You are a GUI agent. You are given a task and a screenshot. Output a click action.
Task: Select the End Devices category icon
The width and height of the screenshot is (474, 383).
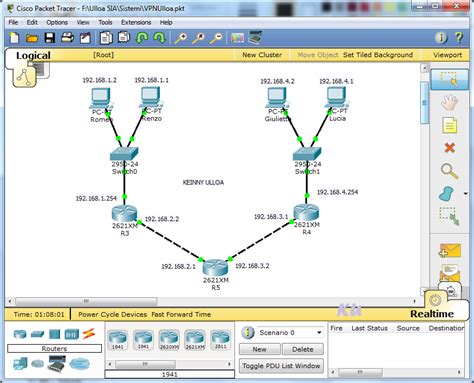point(20,363)
